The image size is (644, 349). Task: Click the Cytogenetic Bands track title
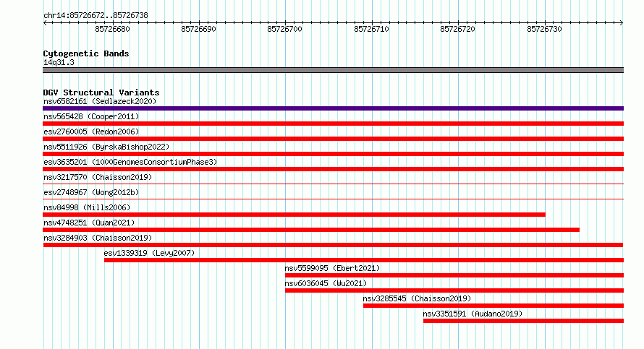(x=86, y=53)
